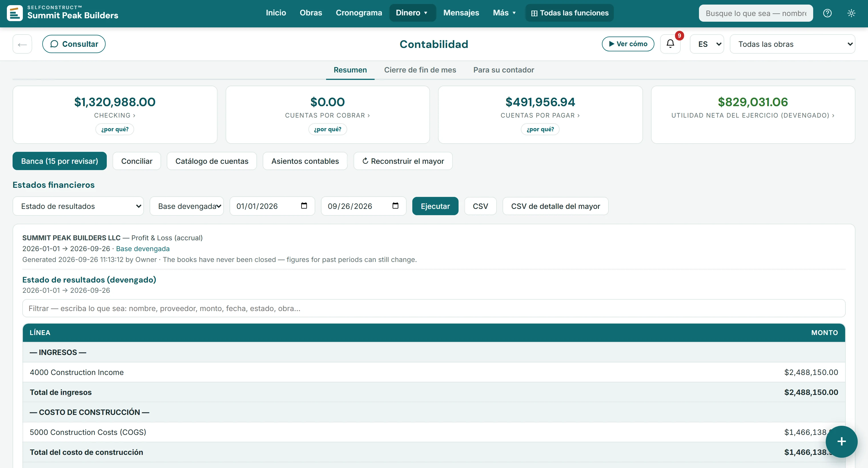
Task: Focus the global search field
Action: point(756,13)
